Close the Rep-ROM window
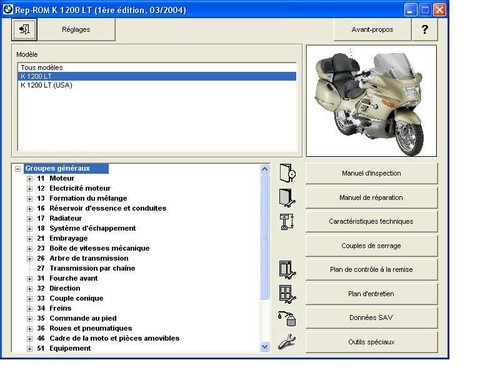 440,10
